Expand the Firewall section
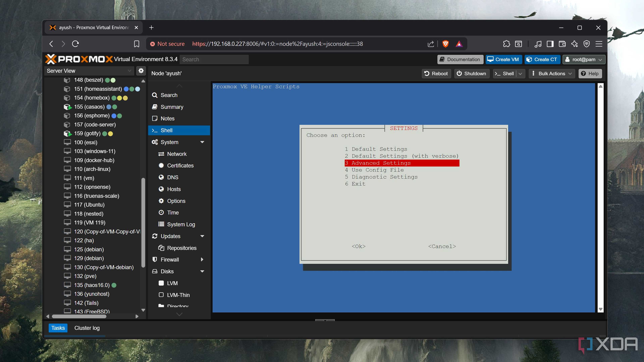 coord(202,260)
